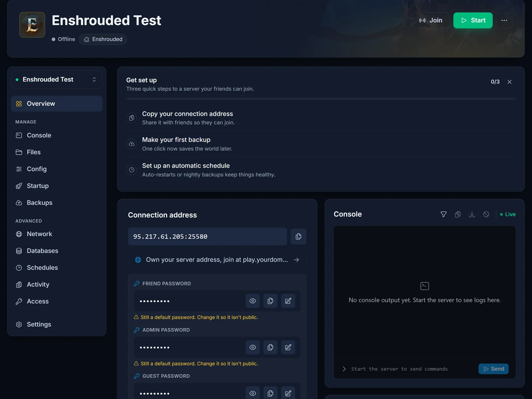Edit the guest password
The height and width of the screenshot is (399, 532).
click(x=288, y=393)
